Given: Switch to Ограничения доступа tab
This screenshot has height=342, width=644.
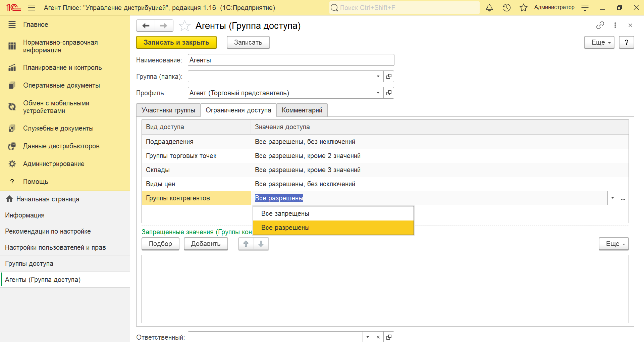Looking at the screenshot, I should coord(238,110).
